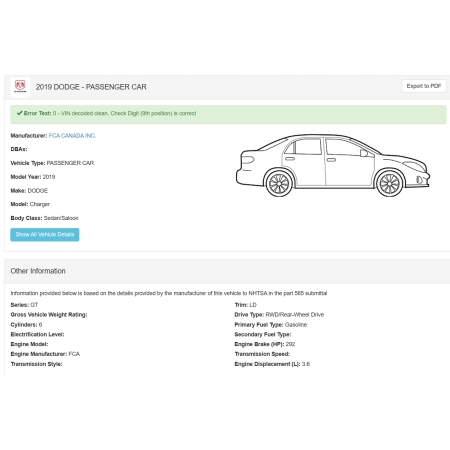This screenshot has width=450, height=450.
Task: Click the Cylinders 6 value
Action: pyautogui.click(x=40, y=325)
